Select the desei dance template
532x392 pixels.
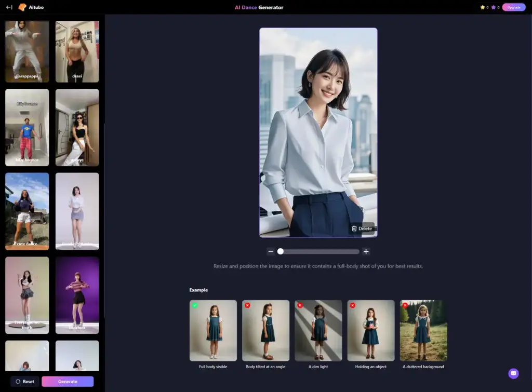[77, 51]
